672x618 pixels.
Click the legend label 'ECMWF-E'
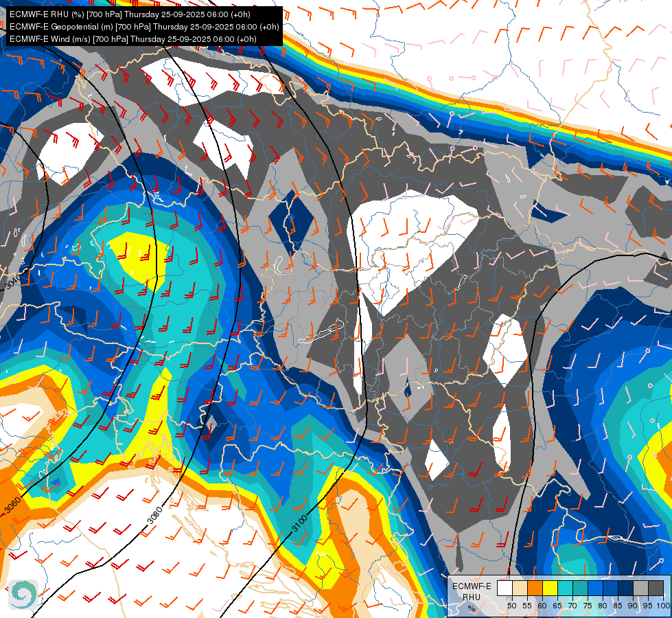(472, 586)
